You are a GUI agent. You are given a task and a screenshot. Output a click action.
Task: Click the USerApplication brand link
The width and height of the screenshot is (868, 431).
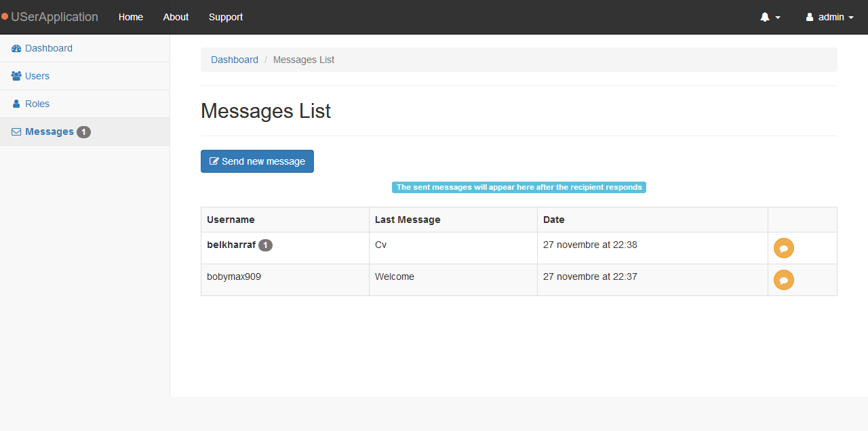point(54,17)
